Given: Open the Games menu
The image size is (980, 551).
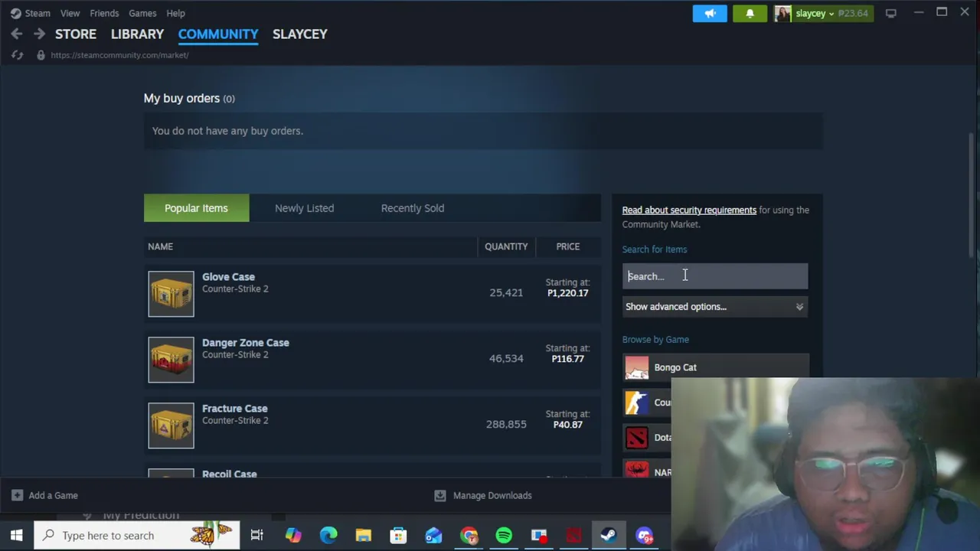Looking at the screenshot, I should point(142,13).
